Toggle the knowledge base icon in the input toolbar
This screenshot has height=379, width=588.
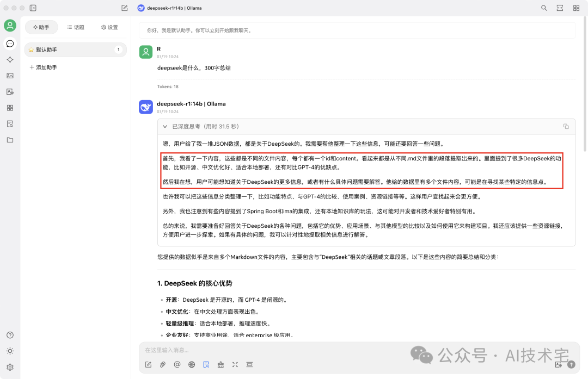pyautogui.click(x=206, y=364)
